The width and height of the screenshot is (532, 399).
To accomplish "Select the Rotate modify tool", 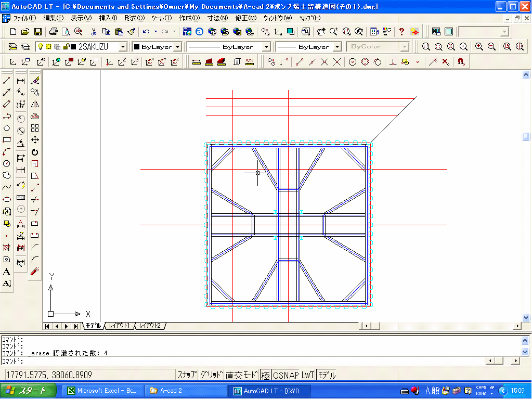I will (35, 152).
